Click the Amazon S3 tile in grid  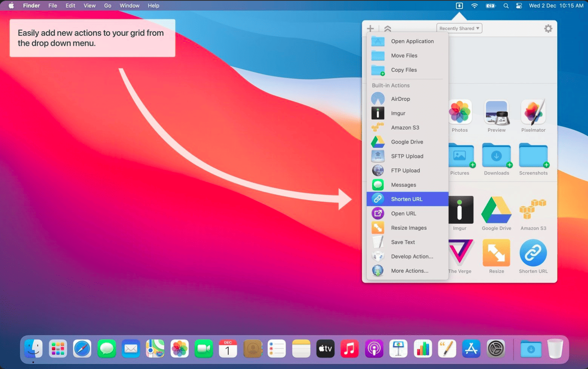pyautogui.click(x=533, y=210)
